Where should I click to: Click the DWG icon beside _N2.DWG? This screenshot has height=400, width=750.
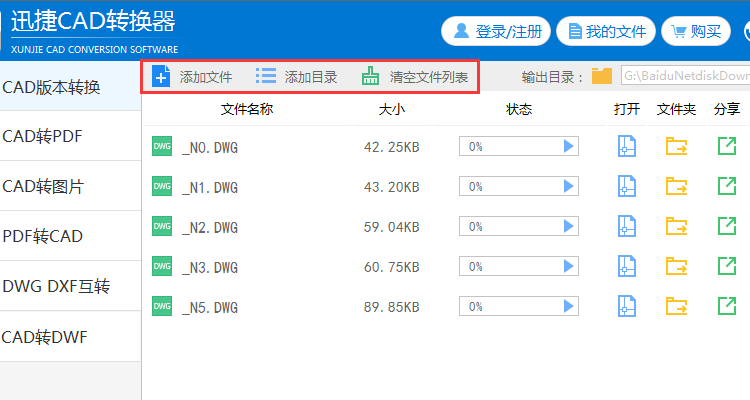coord(162,226)
